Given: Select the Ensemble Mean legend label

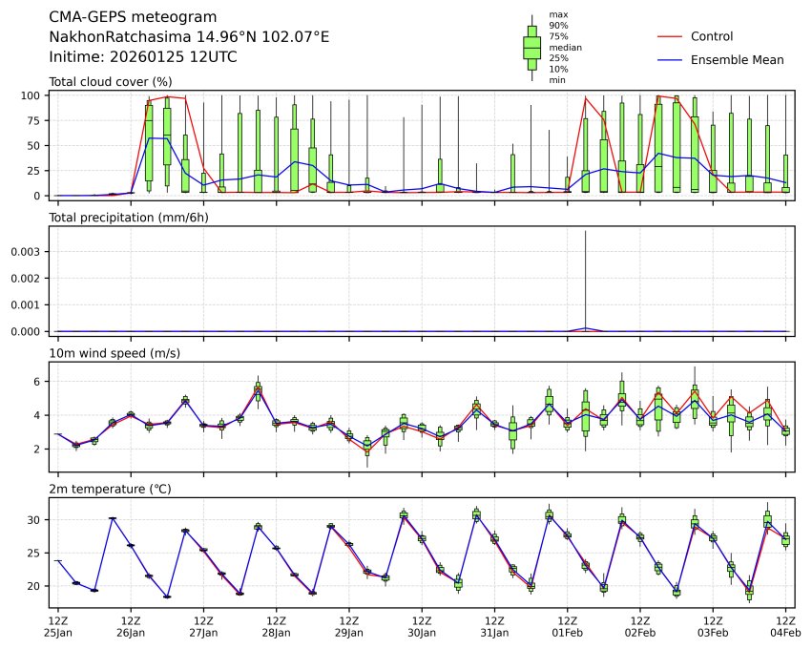Looking at the screenshot, I should click(737, 59).
